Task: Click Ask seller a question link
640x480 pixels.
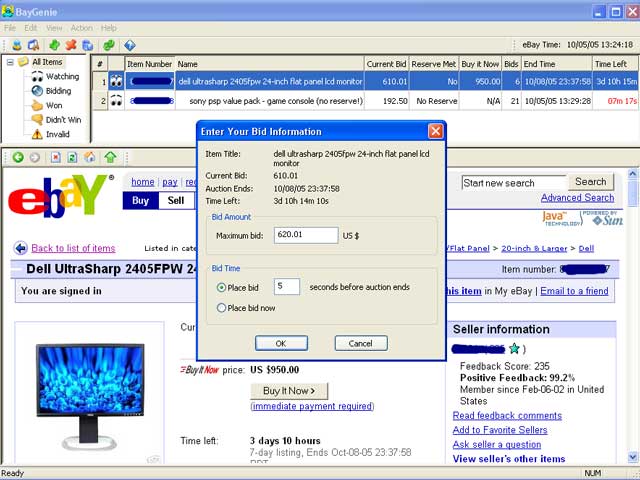Action: click(x=497, y=444)
